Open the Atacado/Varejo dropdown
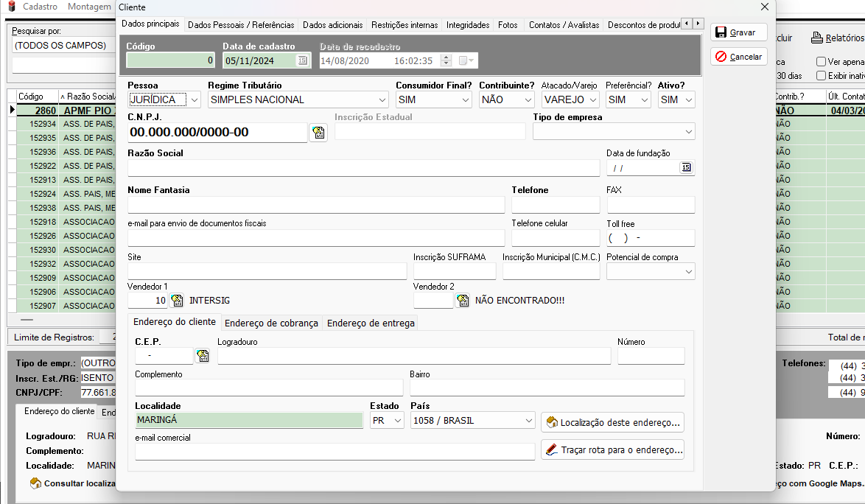This screenshot has height=504, width=865. 593,99
